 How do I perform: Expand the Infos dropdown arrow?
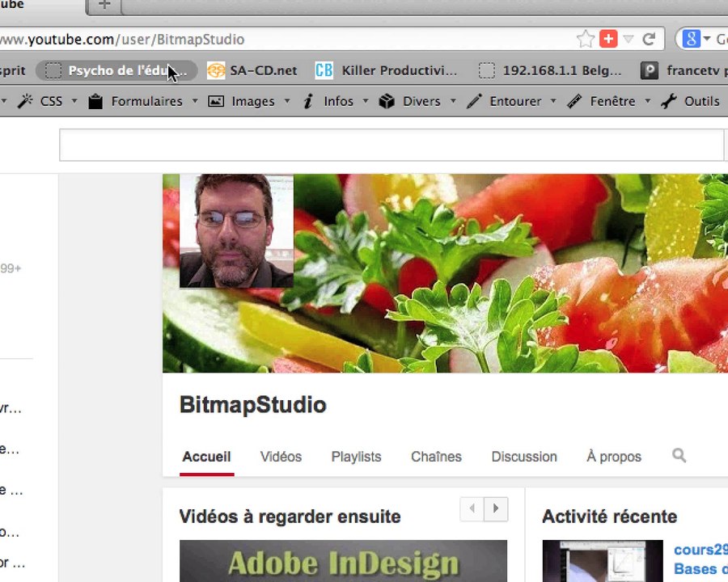[x=366, y=101]
